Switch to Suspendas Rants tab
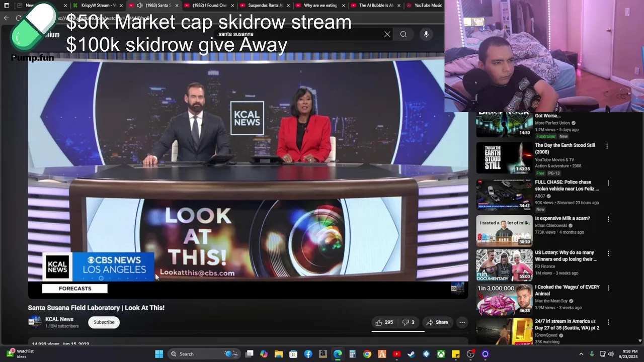This screenshot has height=362, width=644. [264, 6]
